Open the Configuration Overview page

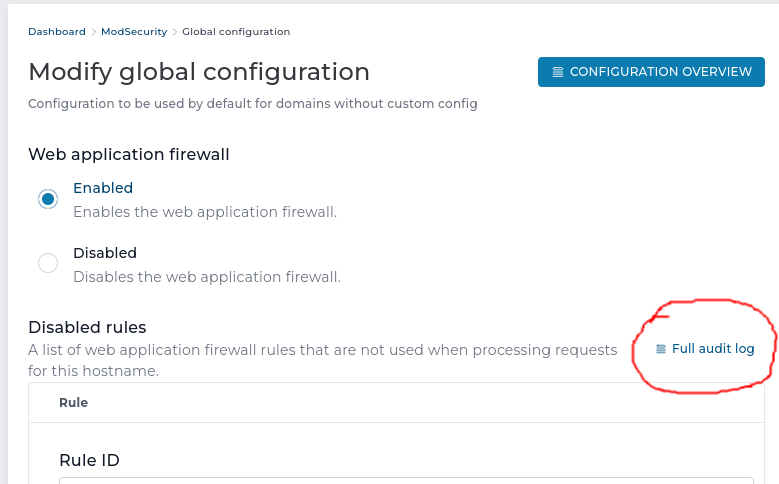click(x=651, y=72)
